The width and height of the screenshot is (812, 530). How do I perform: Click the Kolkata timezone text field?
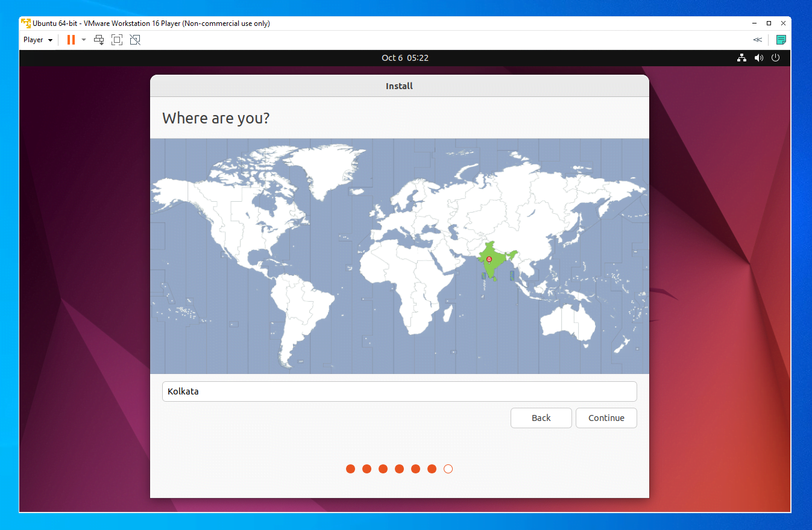(400, 391)
